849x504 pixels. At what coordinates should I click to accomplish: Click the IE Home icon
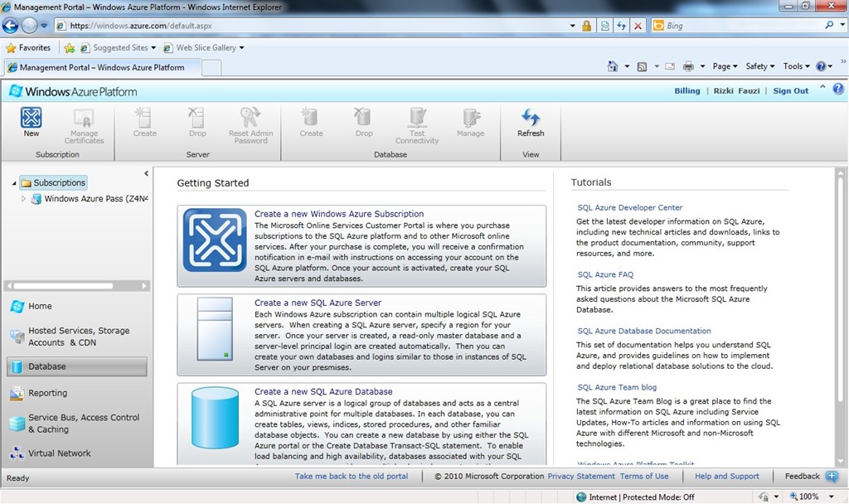click(613, 66)
